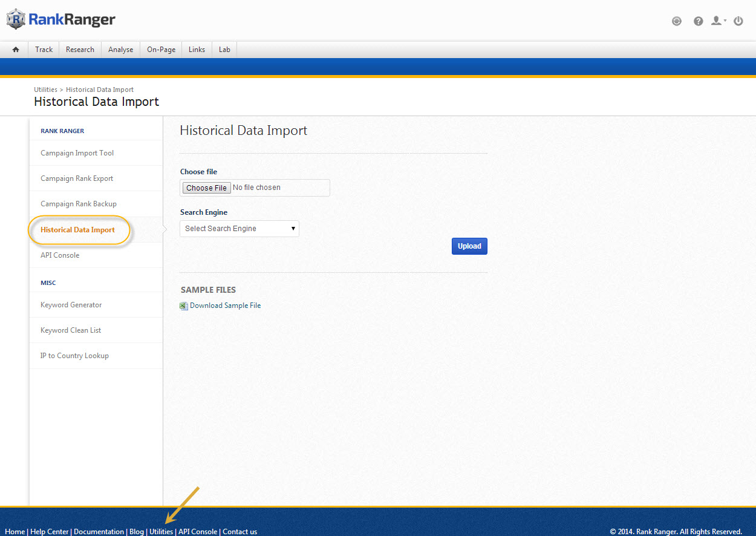Open the Research menu

tap(80, 50)
